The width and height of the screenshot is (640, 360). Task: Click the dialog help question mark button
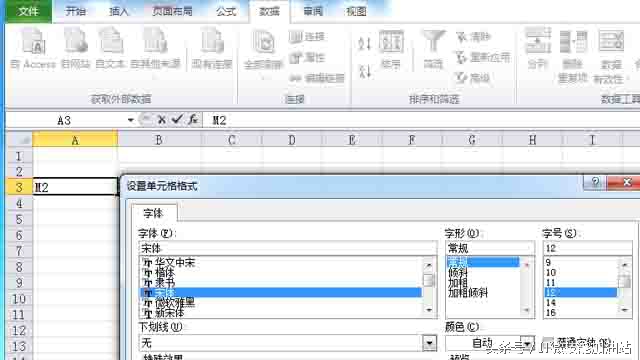(595, 182)
